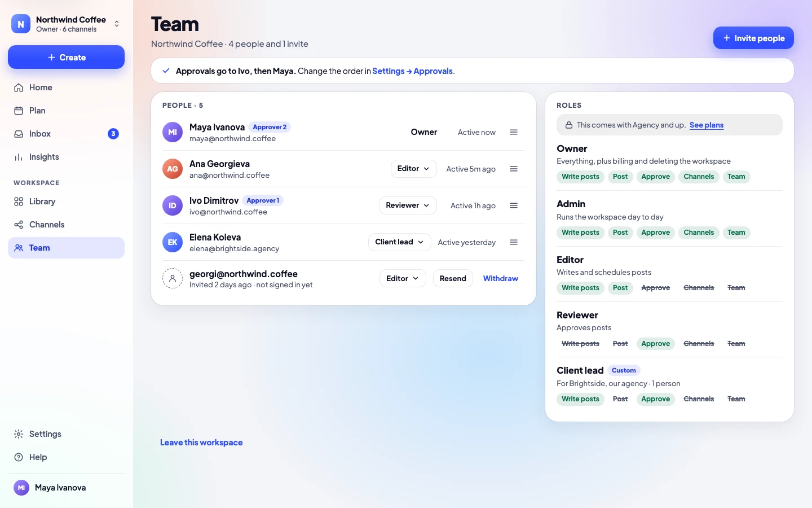Click Ivo Dimitrov's ID avatar
The width and height of the screenshot is (812, 508).
coord(173,205)
